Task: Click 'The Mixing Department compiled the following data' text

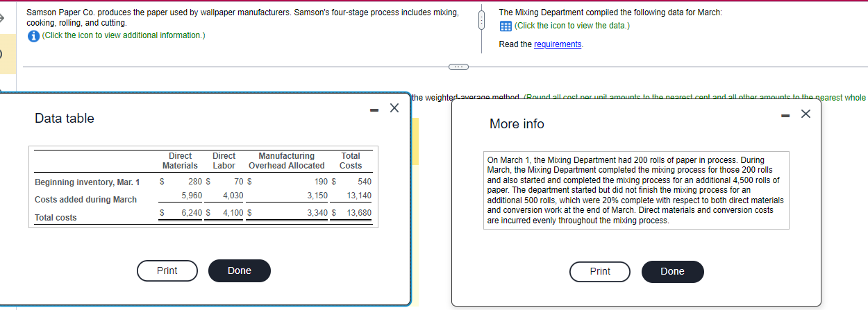Action: click(x=610, y=12)
